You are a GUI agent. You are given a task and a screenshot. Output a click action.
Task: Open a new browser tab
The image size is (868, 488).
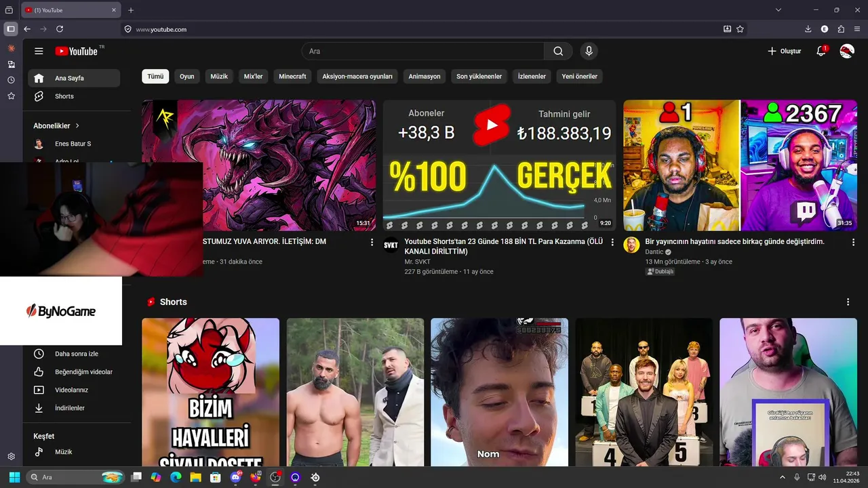(131, 10)
